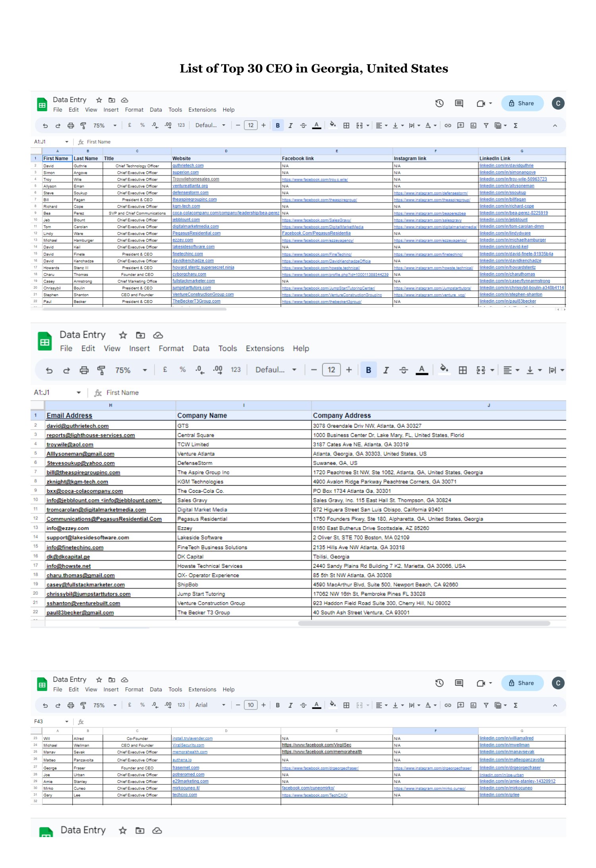
Task: Click the fill color bucket in the top sheet toolbar
Action: coord(333,125)
